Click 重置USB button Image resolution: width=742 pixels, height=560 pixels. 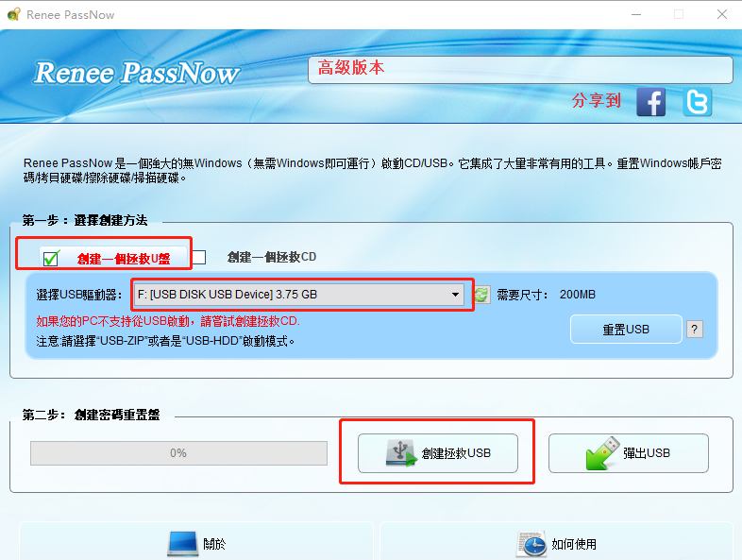(626, 329)
